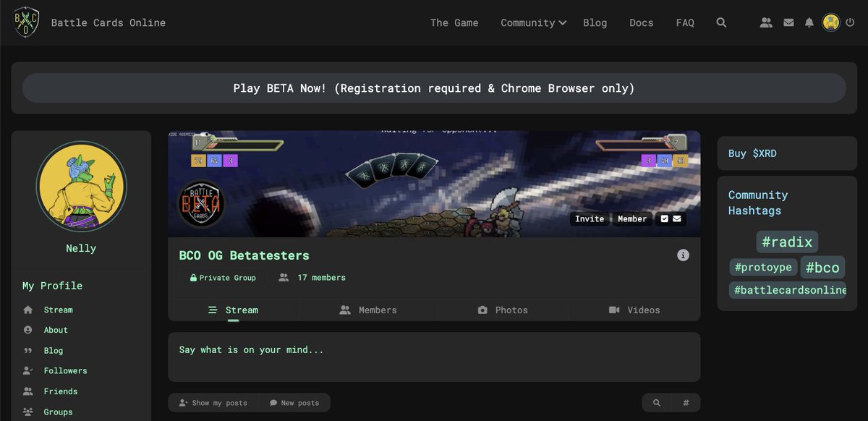This screenshot has width=868, height=421.
Task: Toggle New posts filter
Action: tap(294, 403)
